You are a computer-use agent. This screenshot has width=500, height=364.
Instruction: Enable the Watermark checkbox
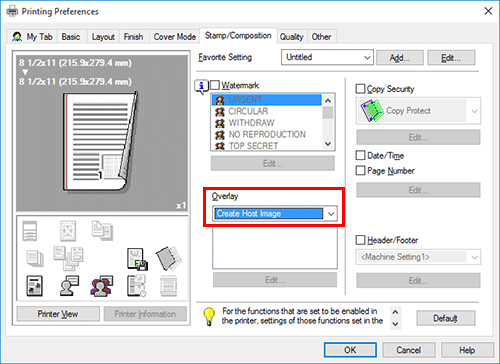tap(215, 85)
